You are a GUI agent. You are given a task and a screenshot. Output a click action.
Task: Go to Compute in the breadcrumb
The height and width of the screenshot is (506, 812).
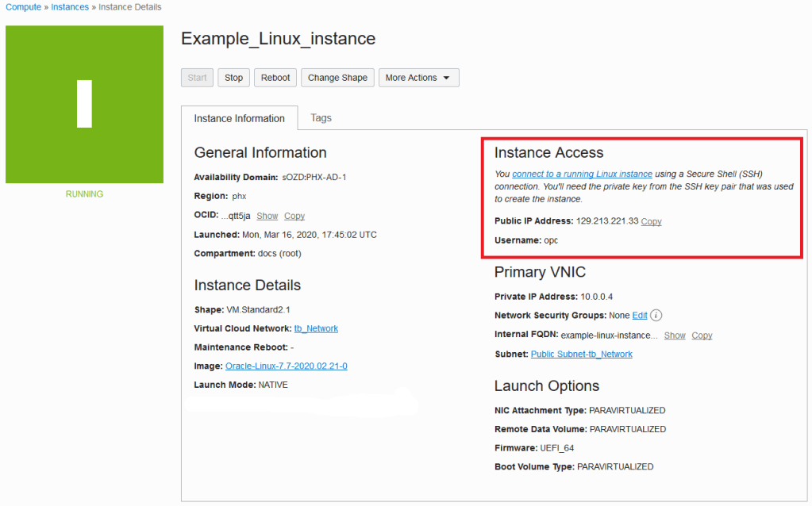point(23,7)
